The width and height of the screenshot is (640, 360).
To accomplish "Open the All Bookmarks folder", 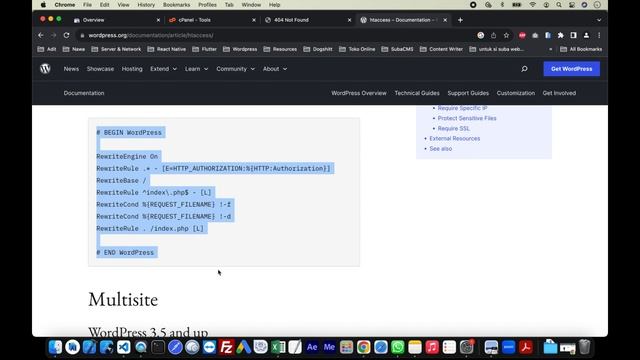I will tap(581, 49).
